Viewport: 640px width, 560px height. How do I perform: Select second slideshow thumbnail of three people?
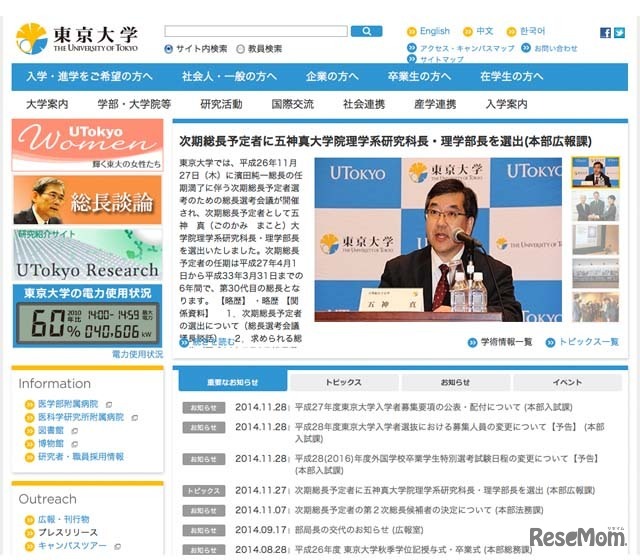[596, 207]
